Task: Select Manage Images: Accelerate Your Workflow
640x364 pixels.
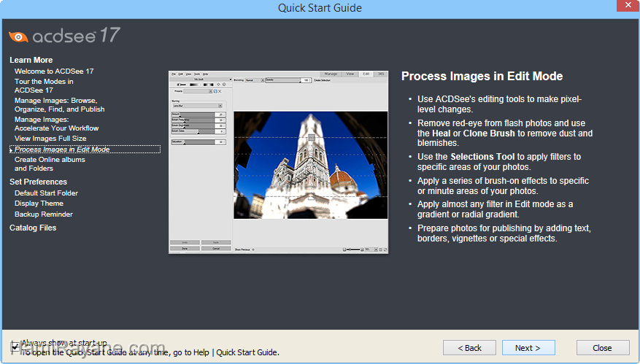Action: [x=56, y=124]
